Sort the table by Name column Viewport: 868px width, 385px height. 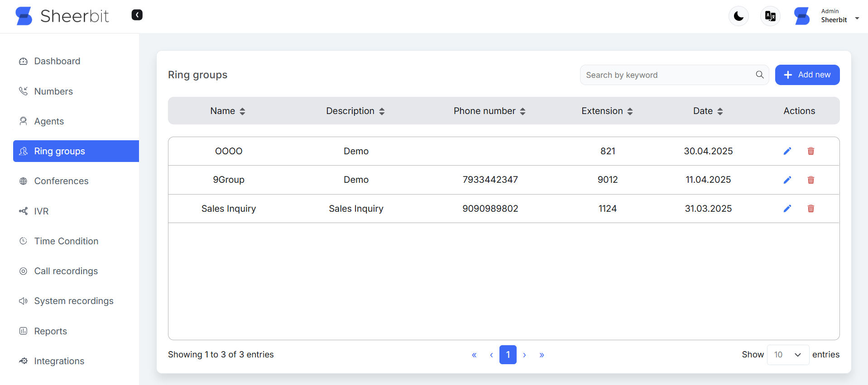tap(242, 111)
